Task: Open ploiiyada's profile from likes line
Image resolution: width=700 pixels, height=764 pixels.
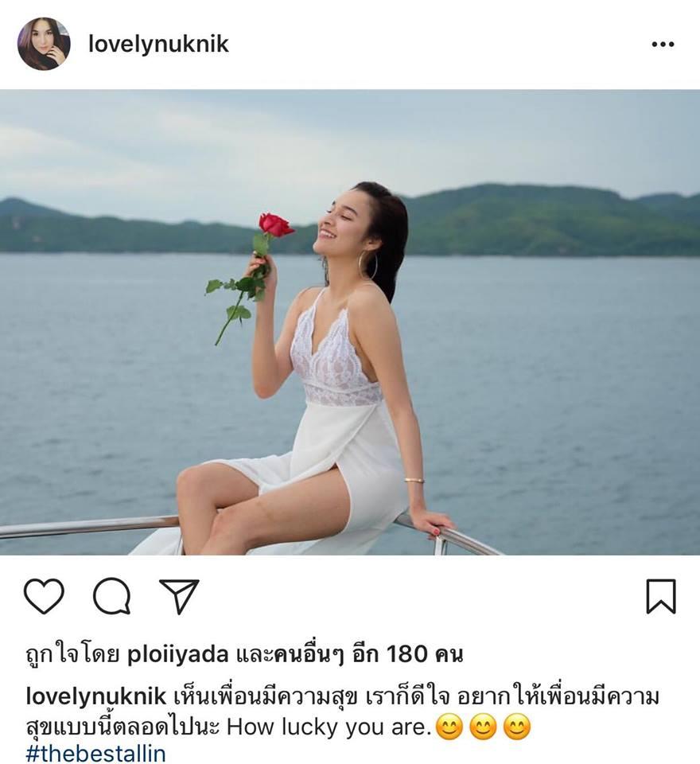Action: pos(178,655)
